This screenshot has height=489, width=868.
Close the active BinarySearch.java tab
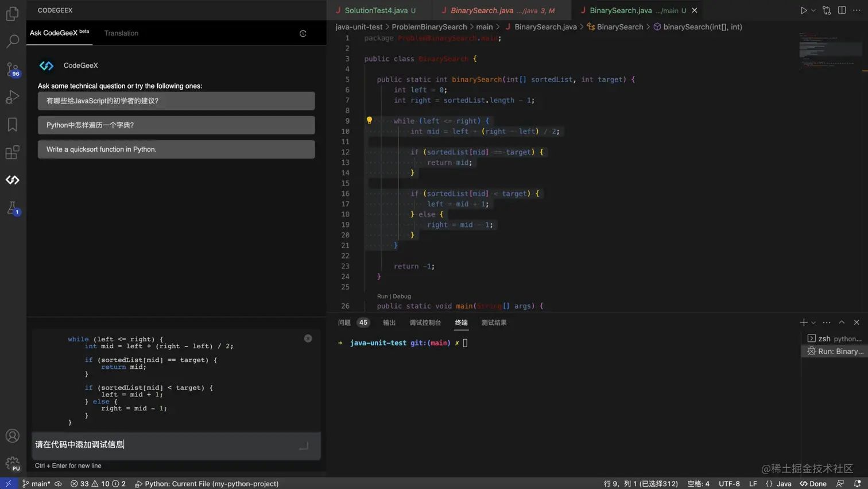(695, 10)
